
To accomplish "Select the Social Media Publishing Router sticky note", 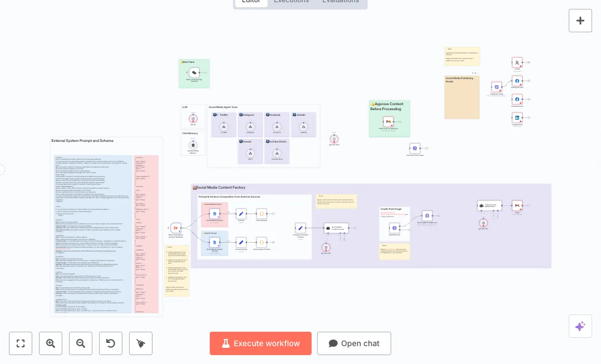I will [x=461, y=100].
